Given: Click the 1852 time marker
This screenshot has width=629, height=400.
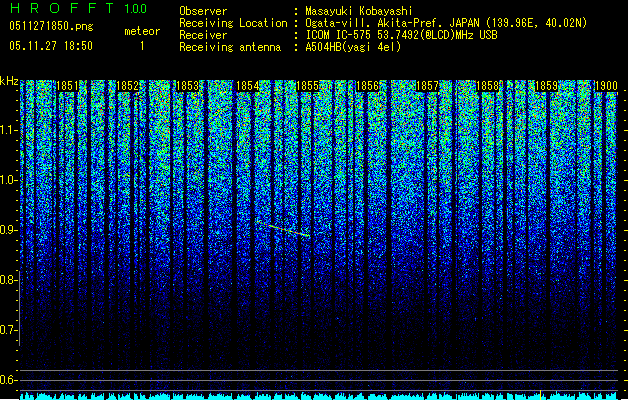Looking at the screenshot, I should pyautogui.click(x=128, y=86).
